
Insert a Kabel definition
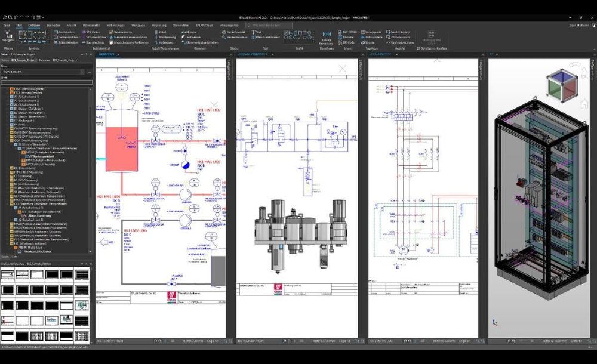point(160,32)
